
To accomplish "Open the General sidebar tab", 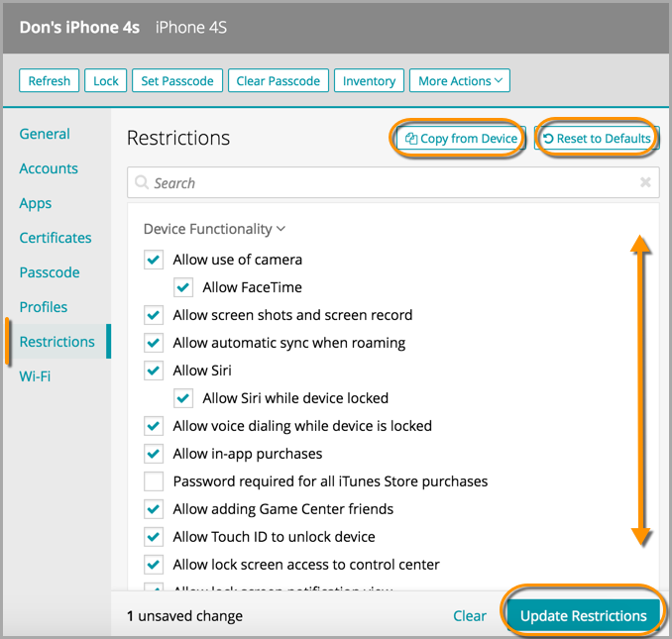I will tap(45, 134).
